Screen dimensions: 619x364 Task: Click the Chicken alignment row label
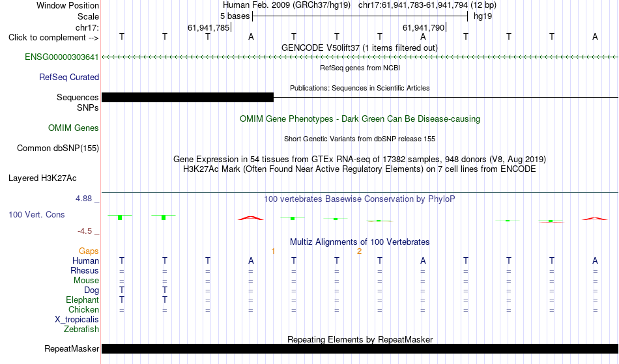(83, 309)
